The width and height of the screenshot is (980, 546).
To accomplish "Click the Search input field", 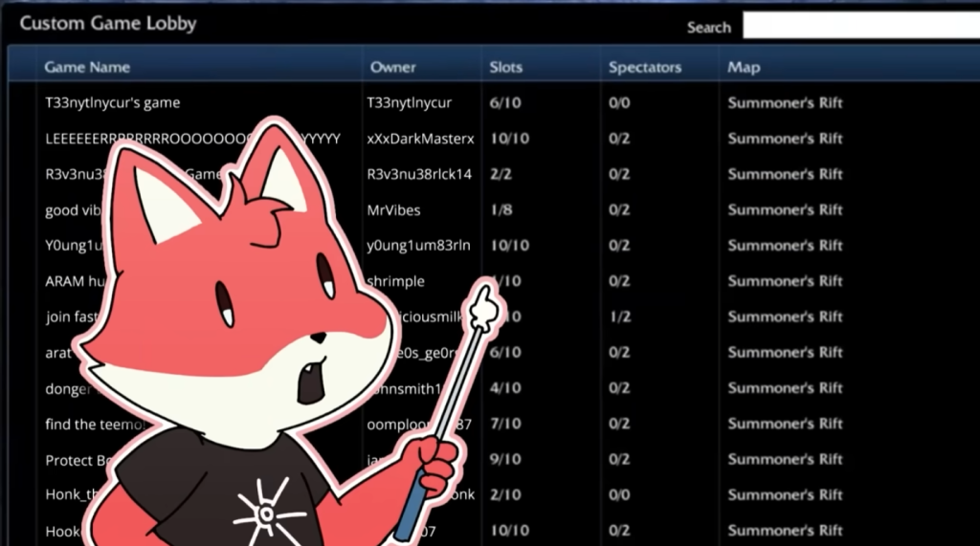I will pyautogui.click(x=859, y=26).
